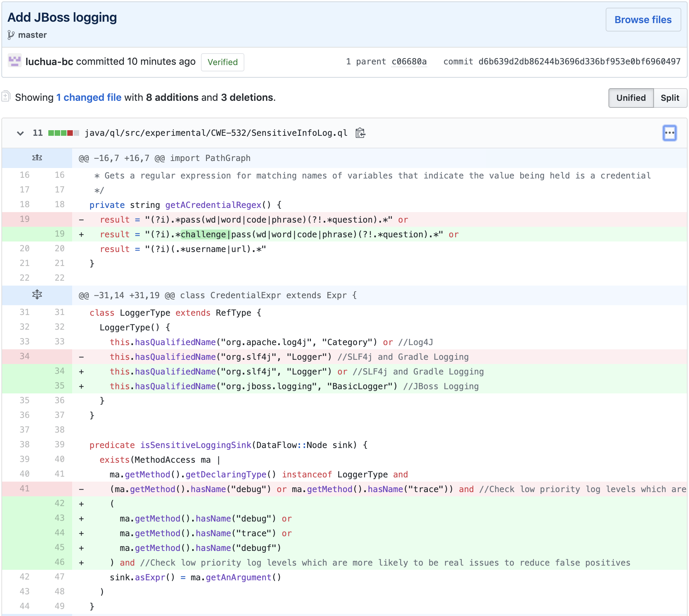Switch the diff view to Split
Viewport: 689px width, 616px height.
tap(670, 98)
